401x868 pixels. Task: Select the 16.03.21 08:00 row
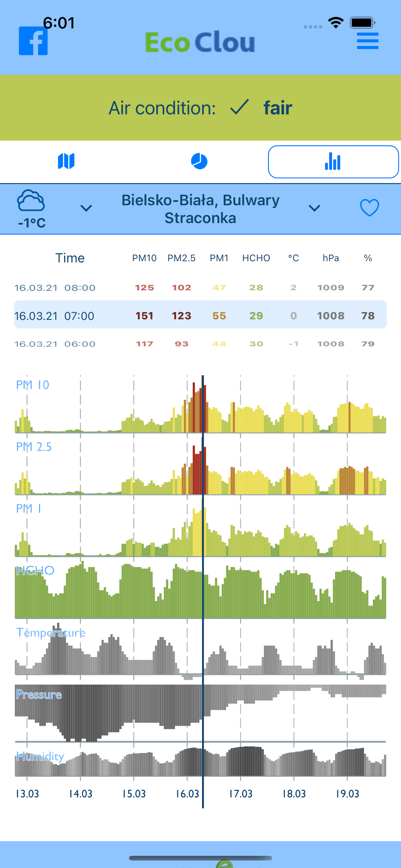tap(200, 288)
